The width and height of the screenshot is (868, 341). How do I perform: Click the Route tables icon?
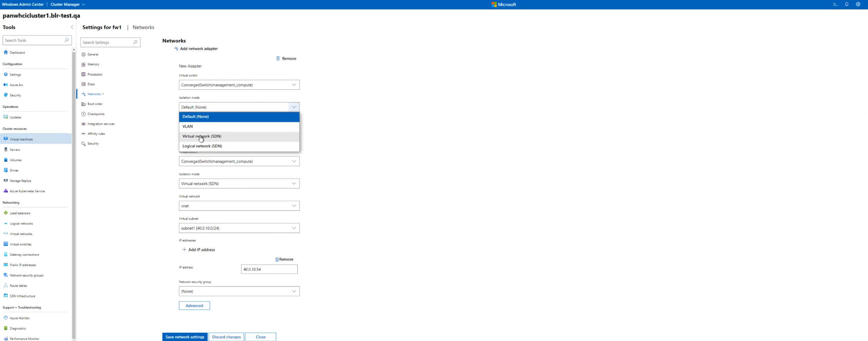[x=6, y=286]
